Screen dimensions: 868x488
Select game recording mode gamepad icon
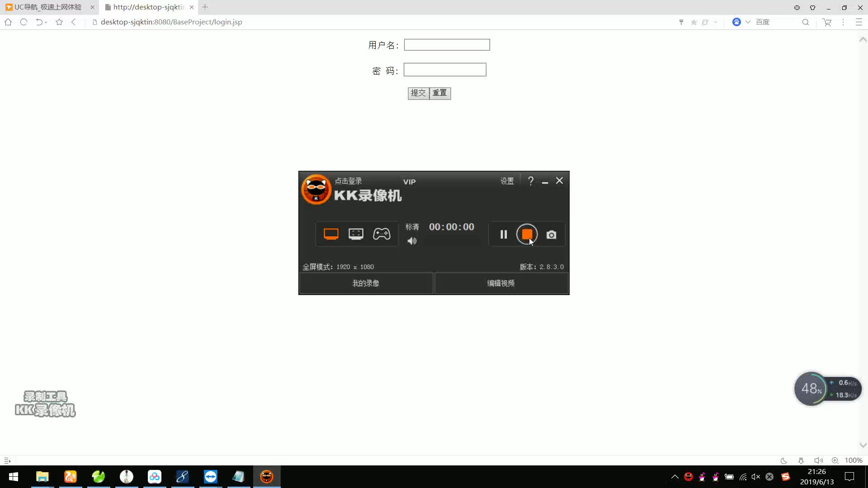(382, 234)
